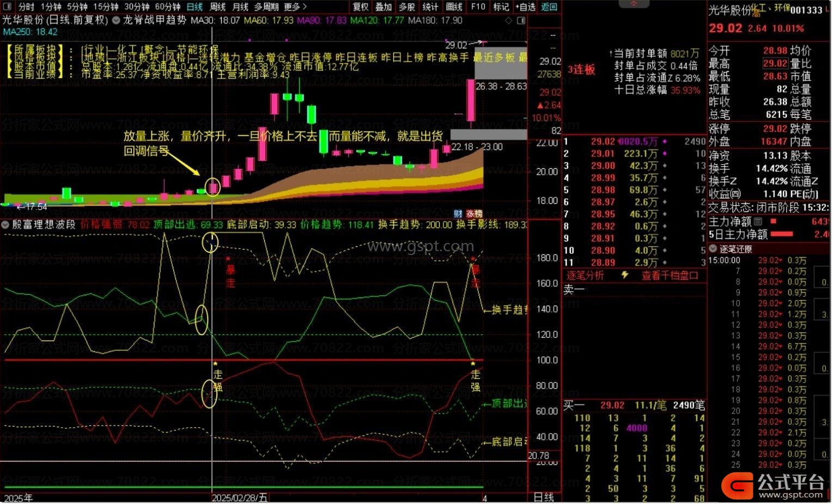Viewport: 833px width, 504px height.
Task: Select order row 5 priced 28.98
Action: pyautogui.click(x=635, y=190)
